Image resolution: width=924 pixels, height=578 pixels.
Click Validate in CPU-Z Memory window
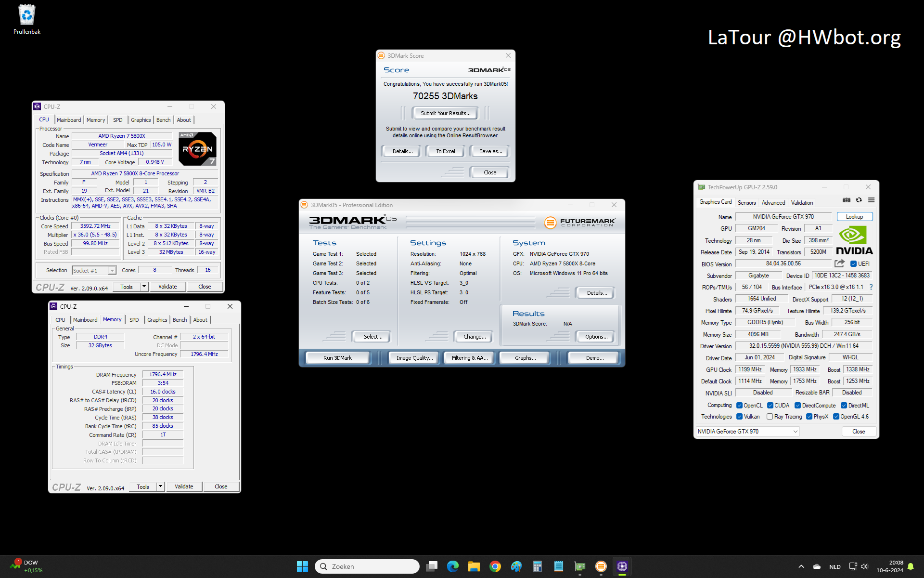pyautogui.click(x=184, y=486)
